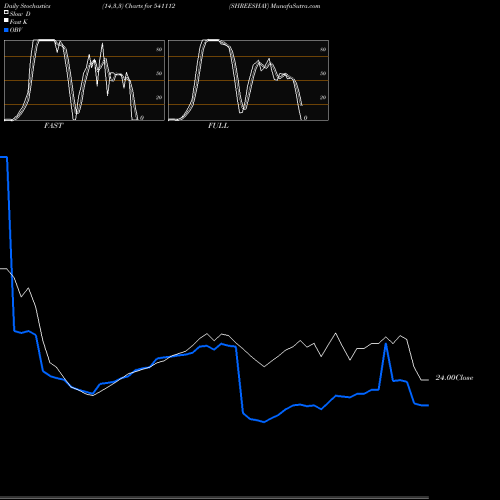500x500 pixels.
Task: Click the '20' level label in FAST chart
Action: [x=159, y=97]
